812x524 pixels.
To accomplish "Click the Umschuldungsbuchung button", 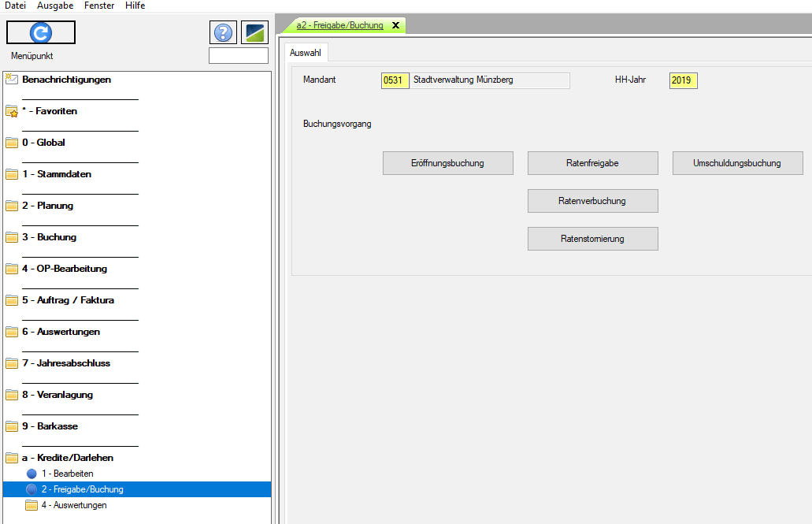I will click(x=737, y=163).
